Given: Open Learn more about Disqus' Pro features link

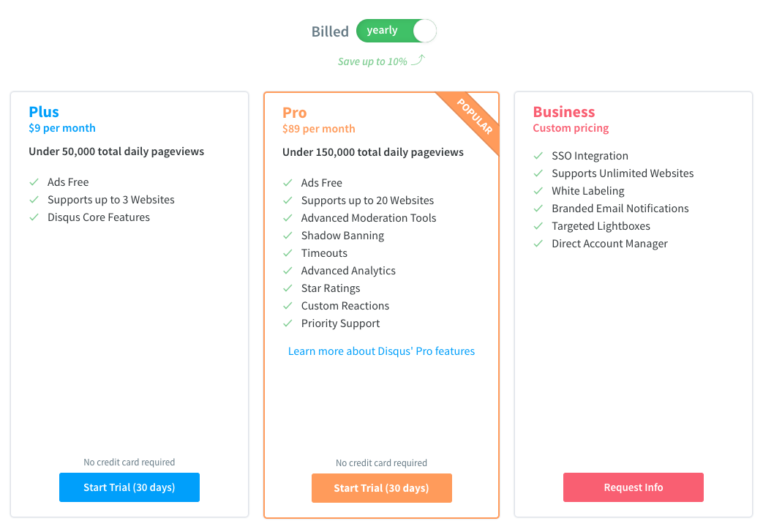Looking at the screenshot, I should [382, 351].
